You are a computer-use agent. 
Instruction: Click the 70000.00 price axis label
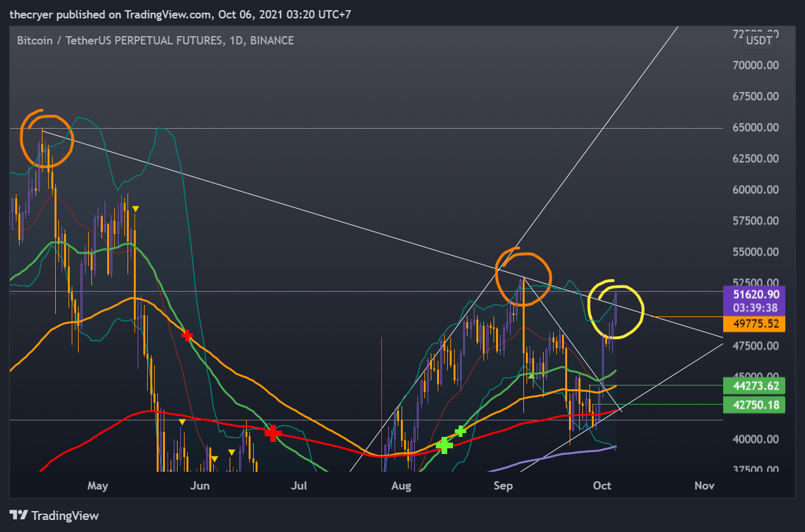pyautogui.click(x=755, y=65)
